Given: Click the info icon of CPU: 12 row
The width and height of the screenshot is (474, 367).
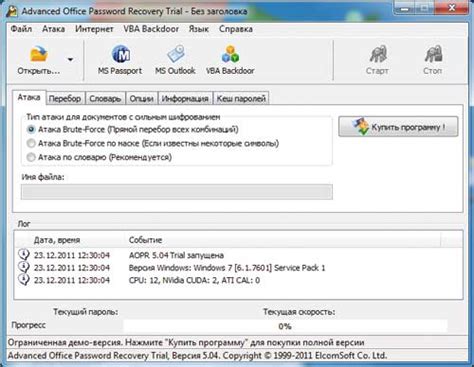Looking at the screenshot, I should [24, 279].
